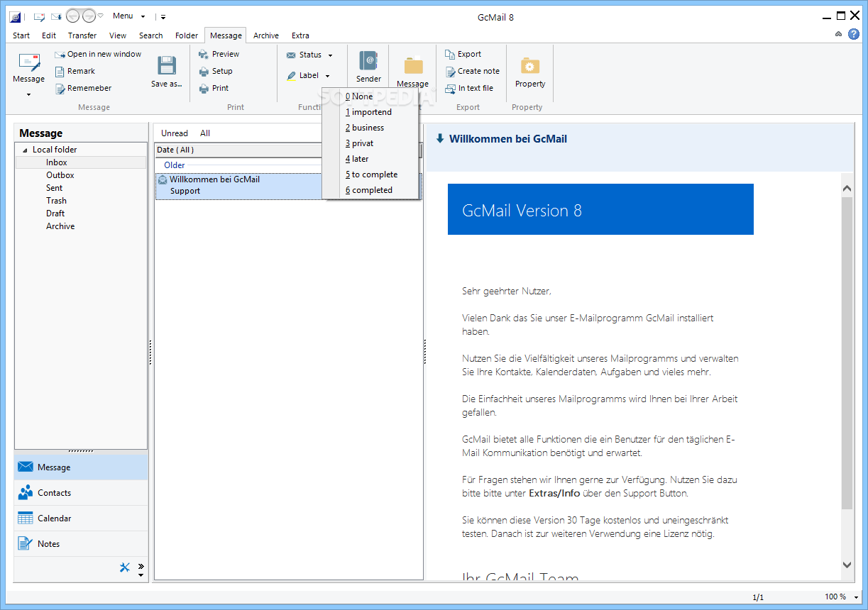Select the Sent folder
The height and width of the screenshot is (610, 868).
click(55, 188)
